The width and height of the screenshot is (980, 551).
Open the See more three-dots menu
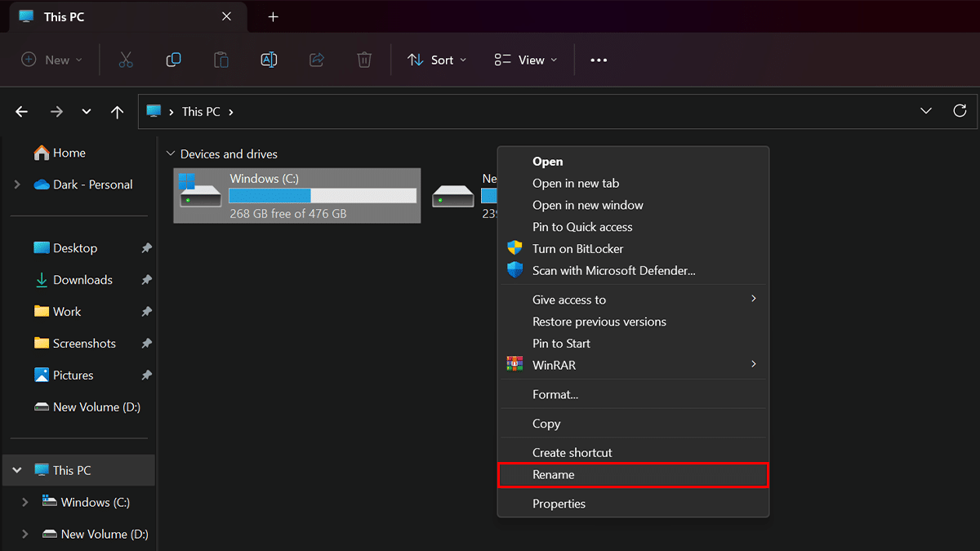coord(599,60)
